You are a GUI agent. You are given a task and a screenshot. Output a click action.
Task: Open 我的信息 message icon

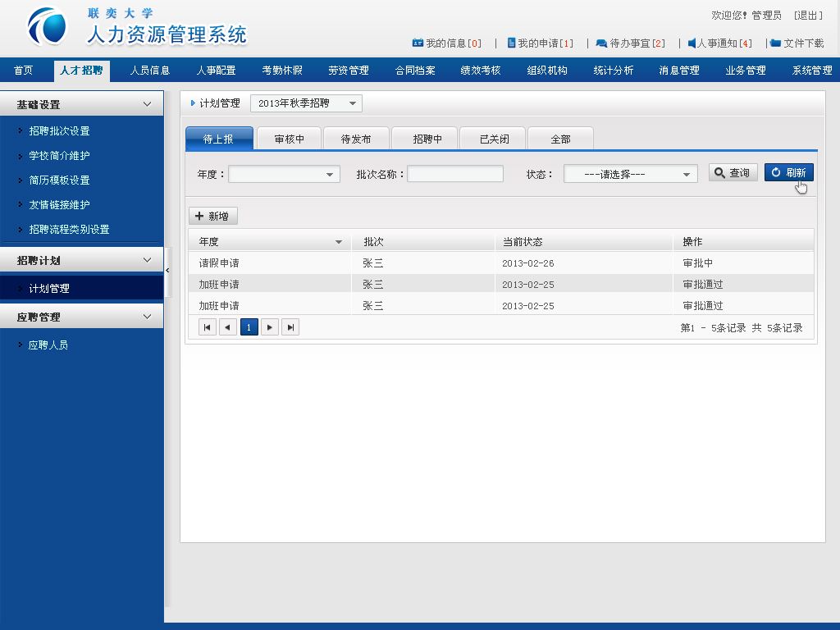tap(418, 43)
